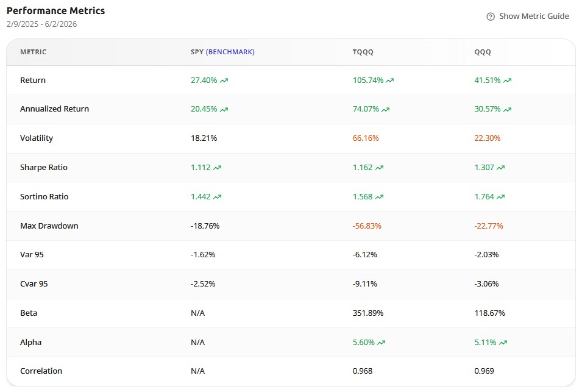The height and width of the screenshot is (392, 582).
Task: Click SPY Var 95 value -1.62%
Action: point(203,255)
